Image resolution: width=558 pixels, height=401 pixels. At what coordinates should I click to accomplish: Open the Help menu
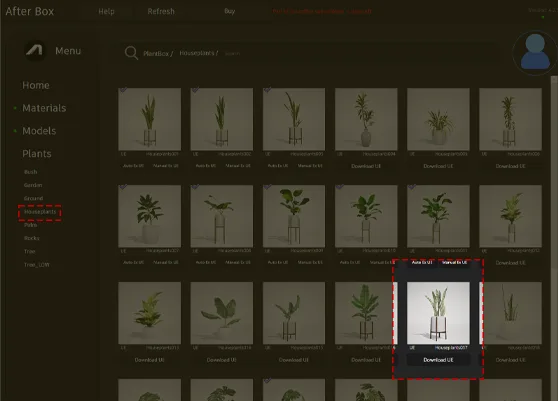[106, 11]
